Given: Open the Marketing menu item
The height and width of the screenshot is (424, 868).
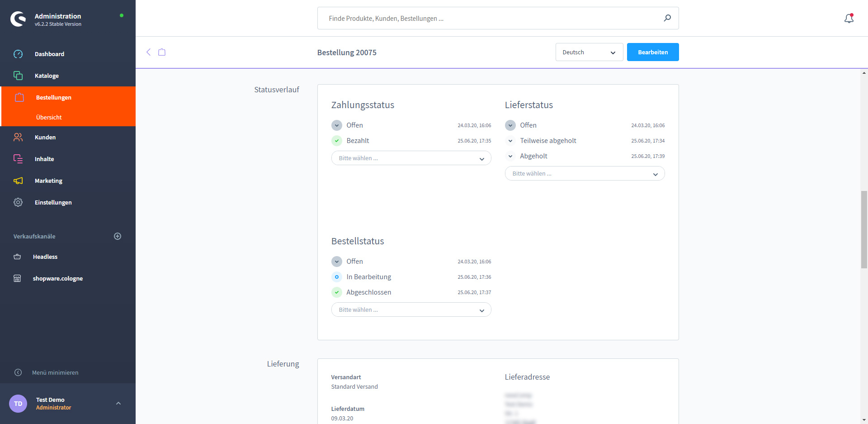Looking at the screenshot, I should tap(68, 181).
